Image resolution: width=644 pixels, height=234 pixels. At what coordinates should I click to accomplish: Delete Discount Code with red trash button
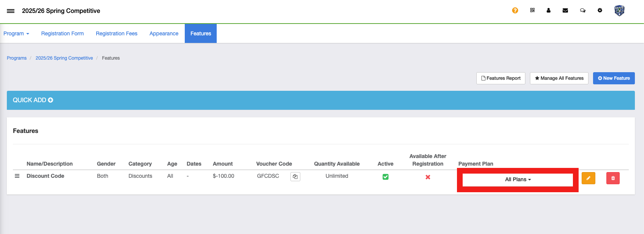(613, 178)
